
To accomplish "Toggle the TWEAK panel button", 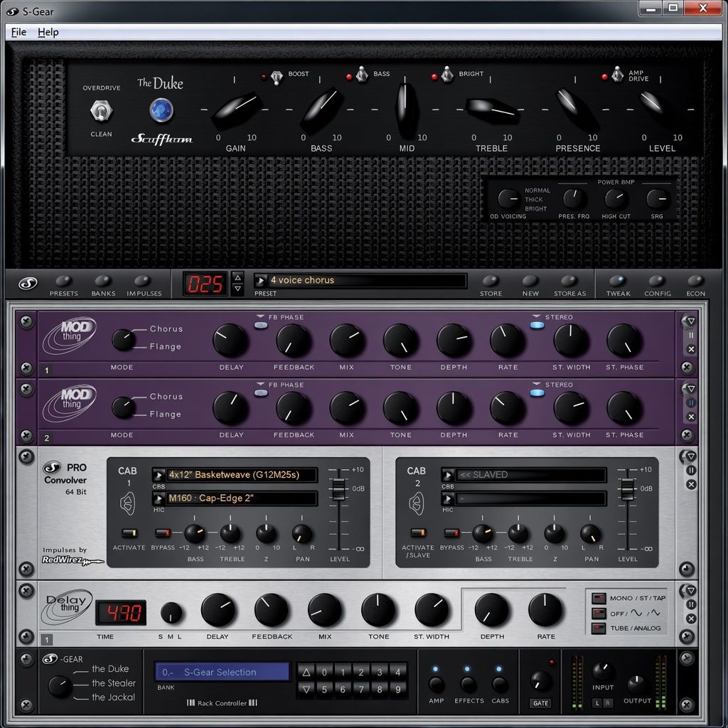I will click(x=618, y=281).
